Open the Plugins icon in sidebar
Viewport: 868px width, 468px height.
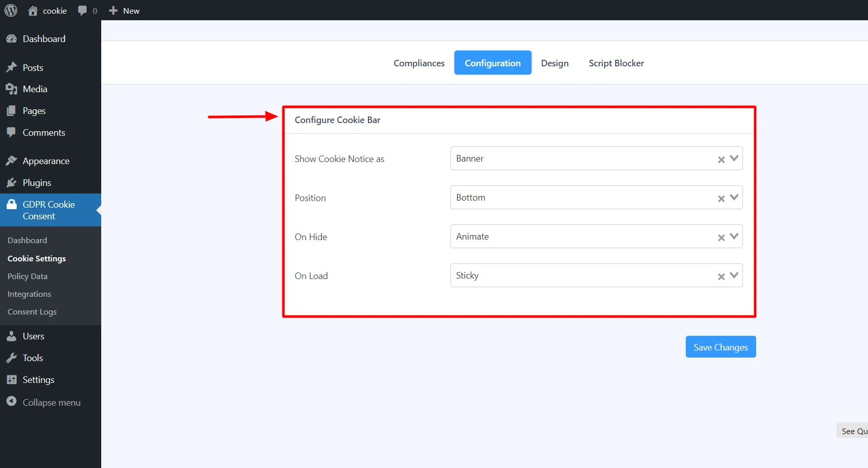coord(12,182)
